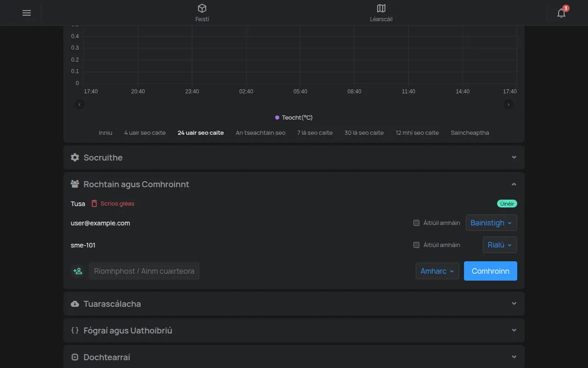Select the 4 uair seo caite range
588x368 pixels.
pyautogui.click(x=145, y=133)
